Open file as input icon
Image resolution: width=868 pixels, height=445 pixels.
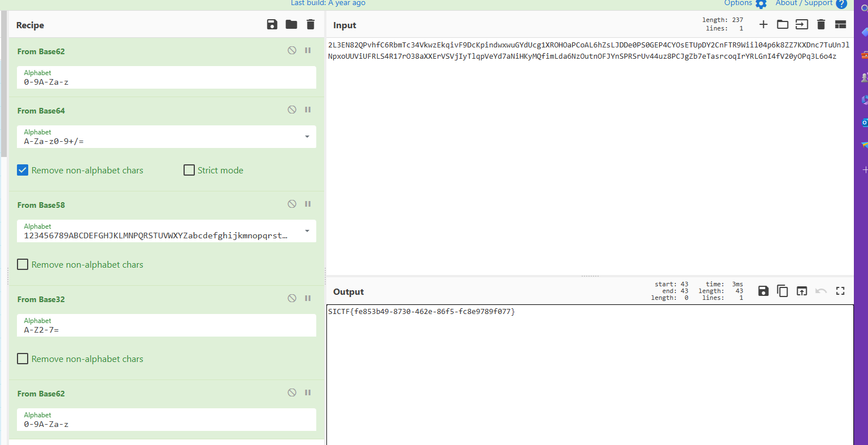[783, 24]
